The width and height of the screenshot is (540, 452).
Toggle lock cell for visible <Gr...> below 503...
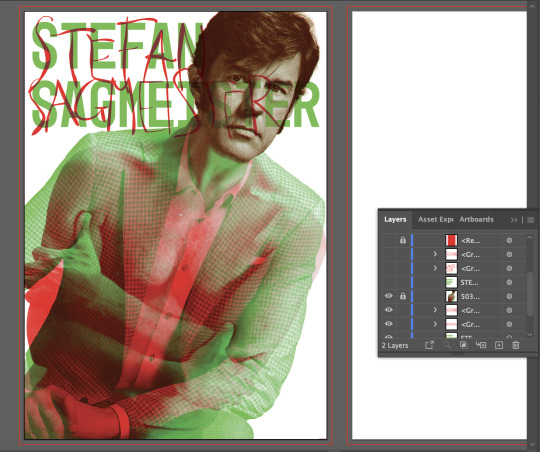click(x=403, y=310)
